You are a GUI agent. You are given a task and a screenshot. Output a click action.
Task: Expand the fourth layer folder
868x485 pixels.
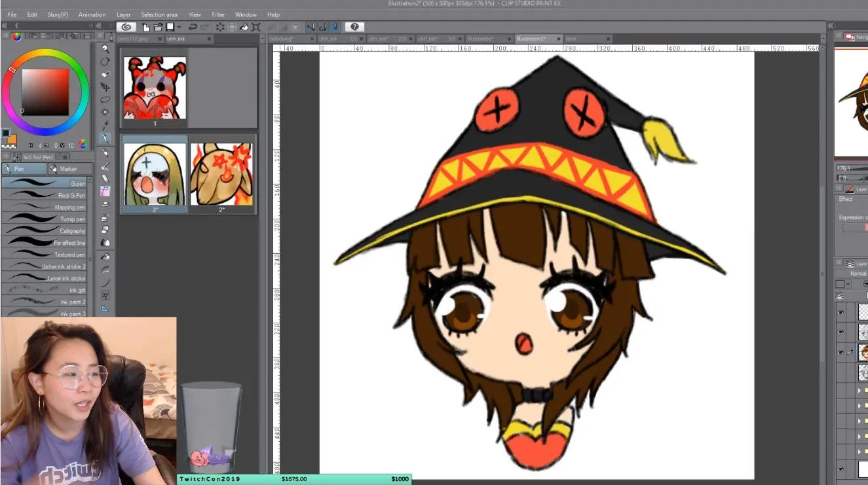859,437
